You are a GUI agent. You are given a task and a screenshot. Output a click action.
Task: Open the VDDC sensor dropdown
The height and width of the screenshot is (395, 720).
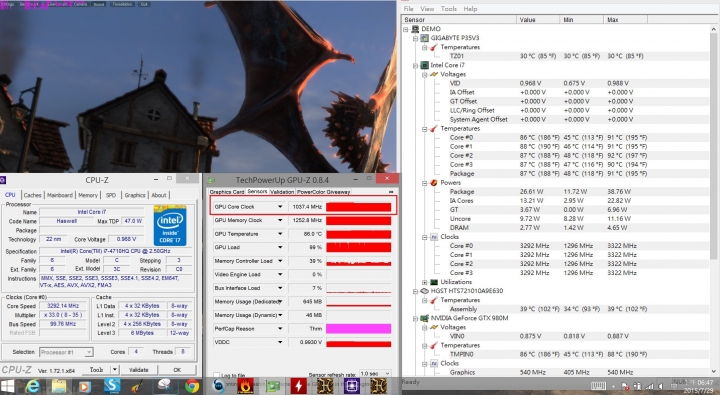click(280, 342)
